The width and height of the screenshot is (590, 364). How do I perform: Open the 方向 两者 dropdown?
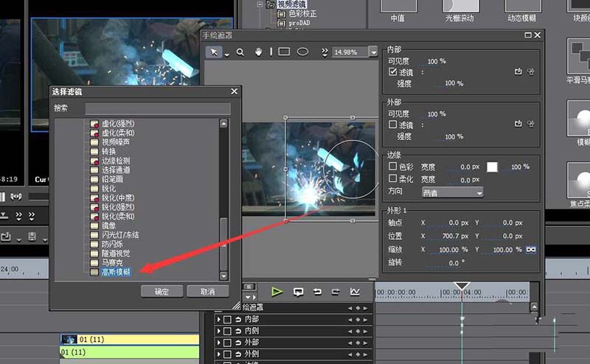(451, 192)
